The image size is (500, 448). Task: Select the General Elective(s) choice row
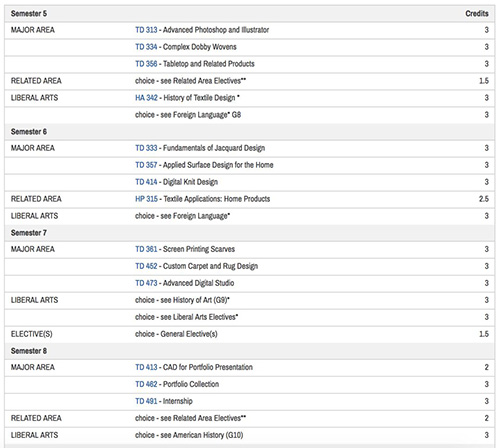(x=250, y=334)
